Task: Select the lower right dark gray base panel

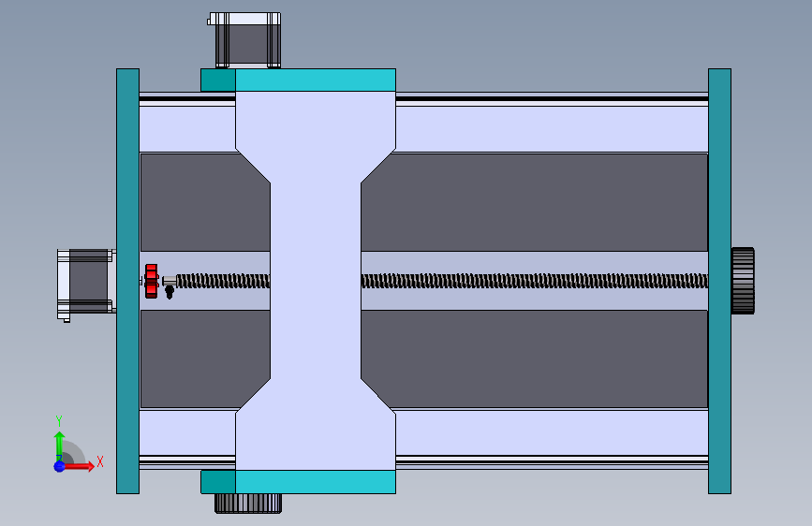Action: pos(535,358)
